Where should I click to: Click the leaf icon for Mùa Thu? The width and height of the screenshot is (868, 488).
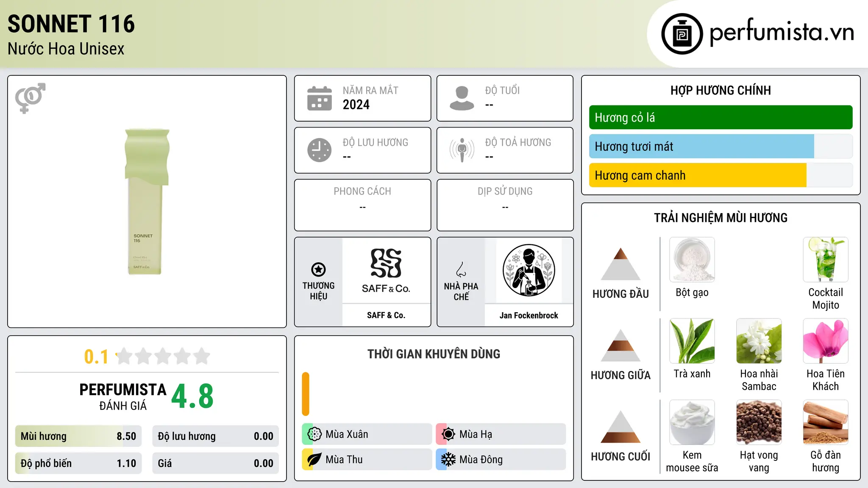point(314,460)
